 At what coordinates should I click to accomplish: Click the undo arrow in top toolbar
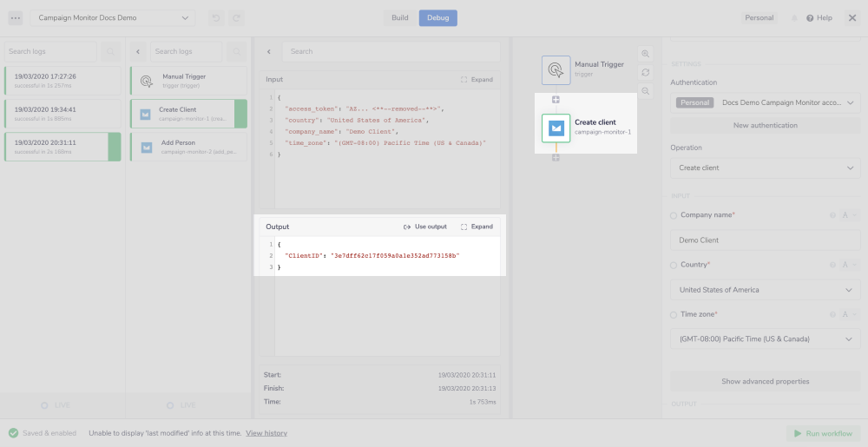coord(216,17)
